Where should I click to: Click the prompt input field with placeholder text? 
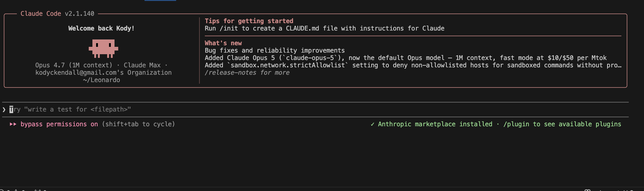pyautogui.click(x=315, y=109)
